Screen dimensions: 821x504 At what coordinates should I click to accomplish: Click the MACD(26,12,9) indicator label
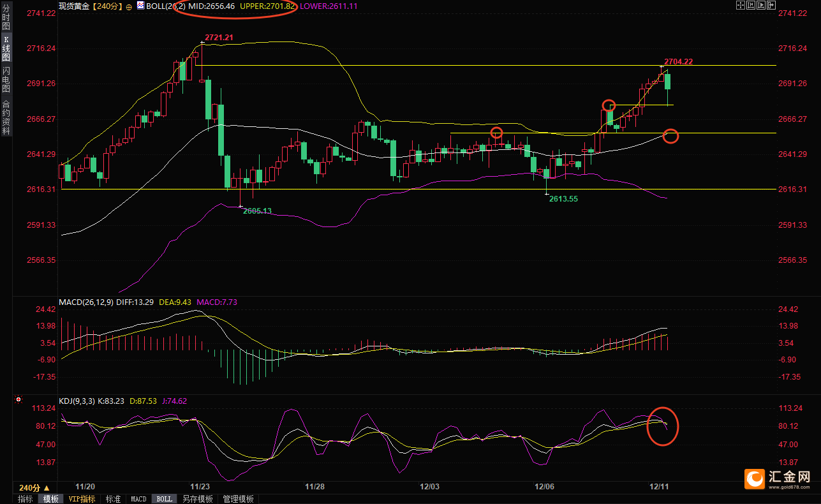tap(86, 302)
